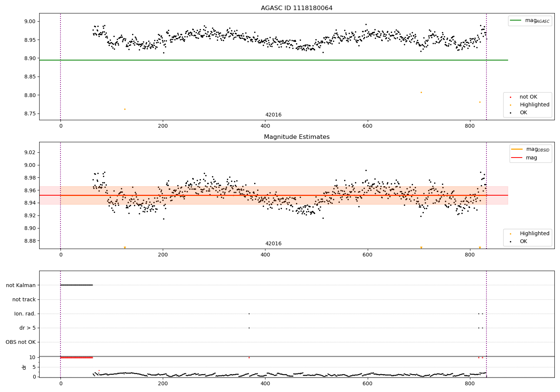Click the green line swatch in top legend
The image size is (560, 392).
[x=516, y=21]
